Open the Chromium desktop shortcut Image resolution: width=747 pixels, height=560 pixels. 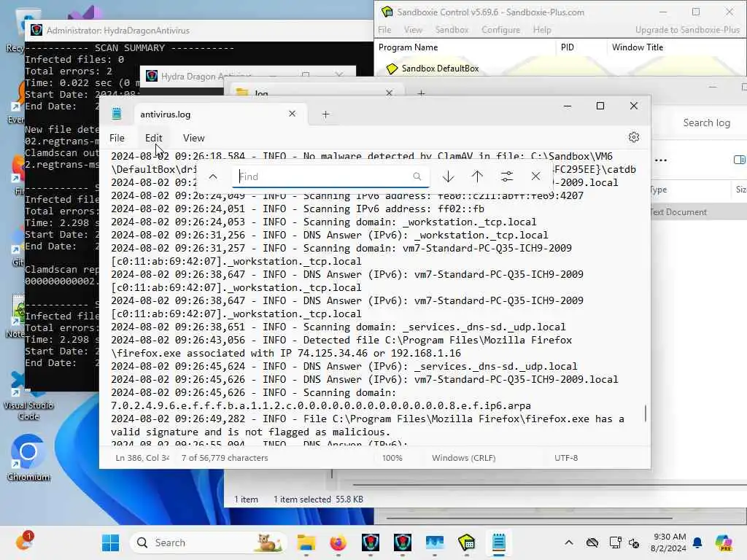[x=28, y=457]
